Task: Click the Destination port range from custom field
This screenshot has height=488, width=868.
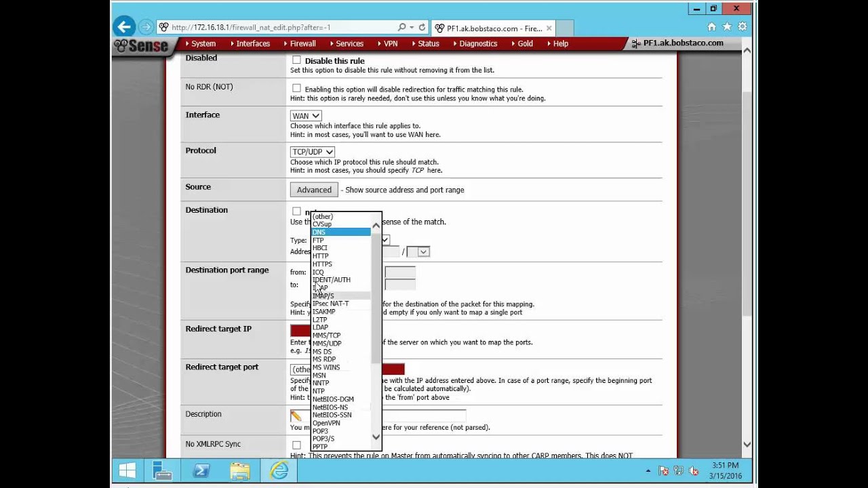Action: click(400, 272)
